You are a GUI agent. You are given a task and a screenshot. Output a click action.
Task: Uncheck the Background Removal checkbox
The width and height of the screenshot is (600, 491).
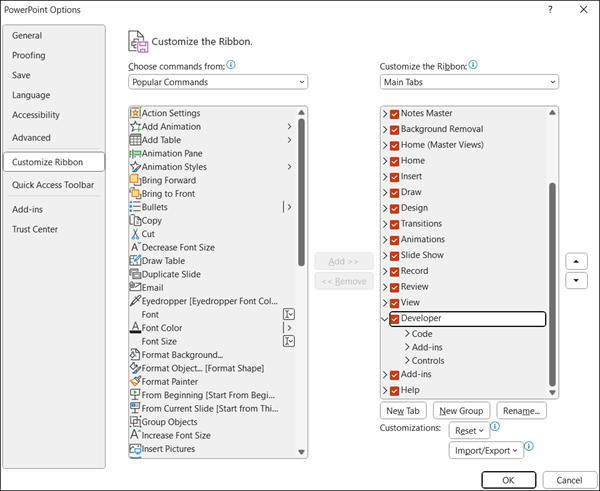395,130
